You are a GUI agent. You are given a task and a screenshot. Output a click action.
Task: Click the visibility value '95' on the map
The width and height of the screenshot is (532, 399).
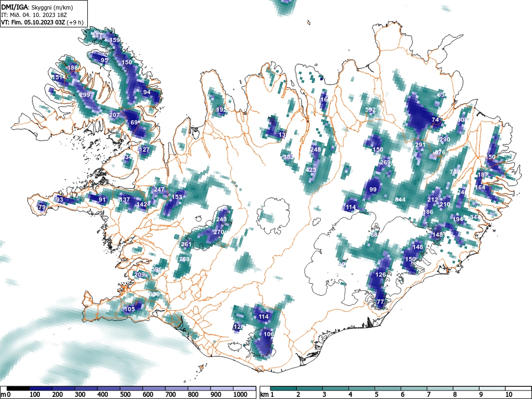(x=104, y=61)
